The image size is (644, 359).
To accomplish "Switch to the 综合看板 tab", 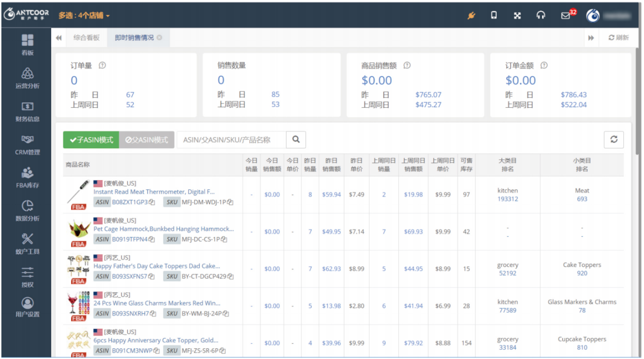I will [86, 38].
